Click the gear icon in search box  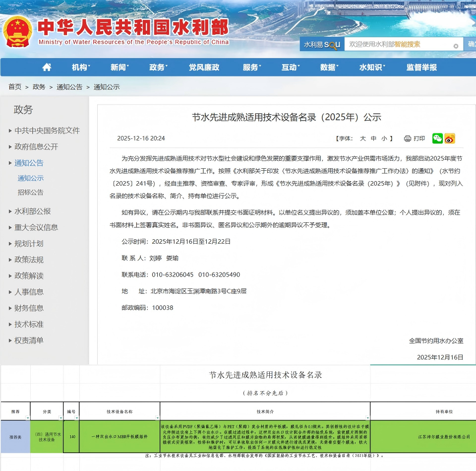coord(456,46)
